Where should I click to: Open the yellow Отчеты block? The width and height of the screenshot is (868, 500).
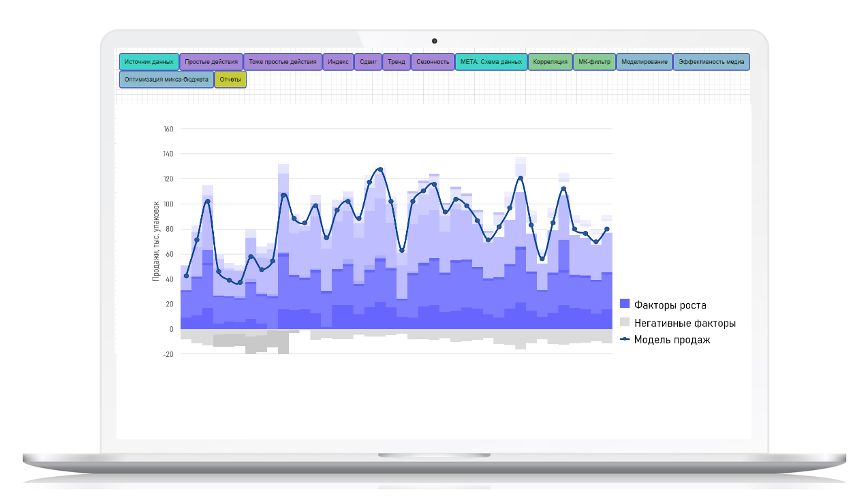point(231,80)
